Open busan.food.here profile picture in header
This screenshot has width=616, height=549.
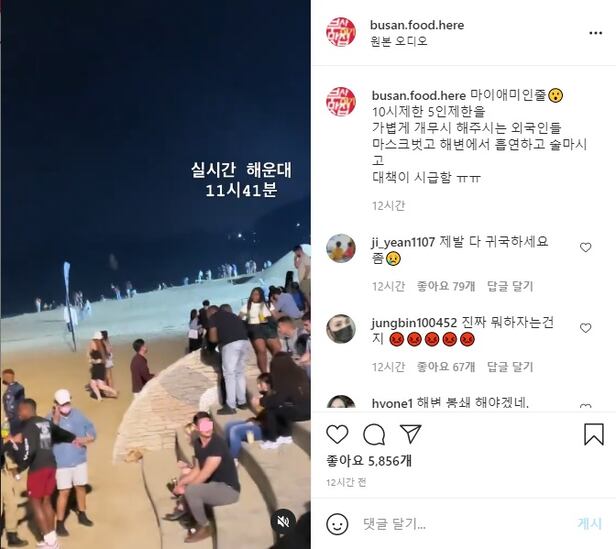[341, 32]
